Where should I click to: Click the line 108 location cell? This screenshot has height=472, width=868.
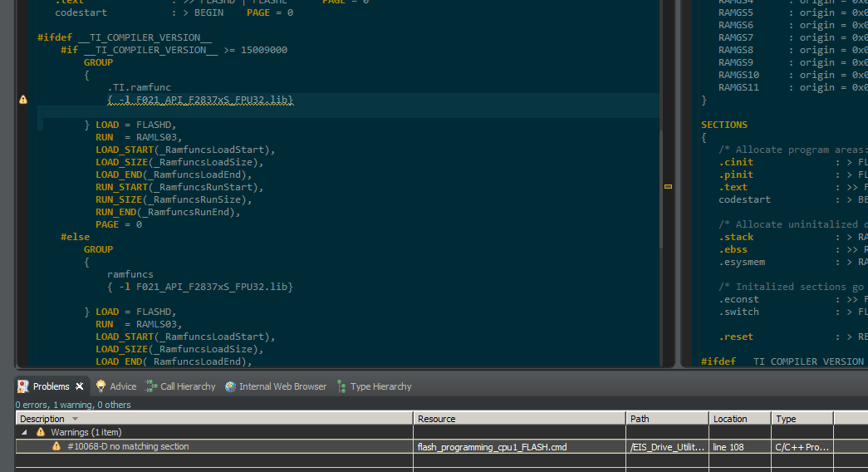[x=739, y=447]
